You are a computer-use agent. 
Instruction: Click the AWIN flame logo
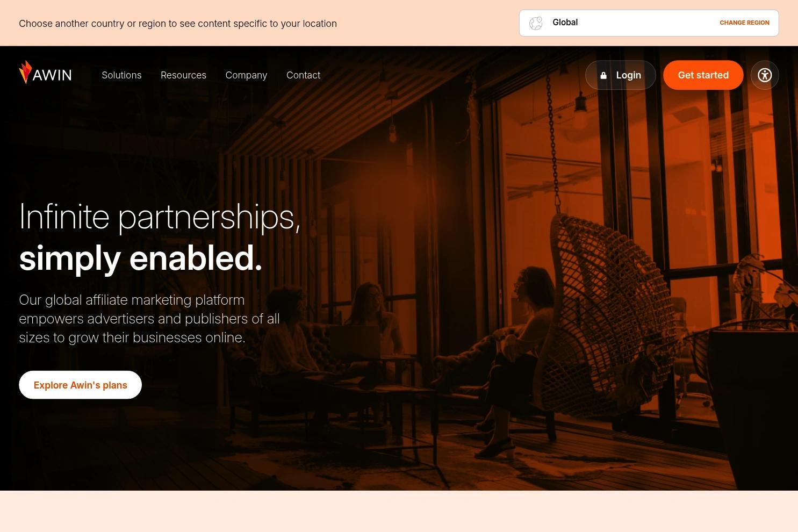click(x=25, y=72)
